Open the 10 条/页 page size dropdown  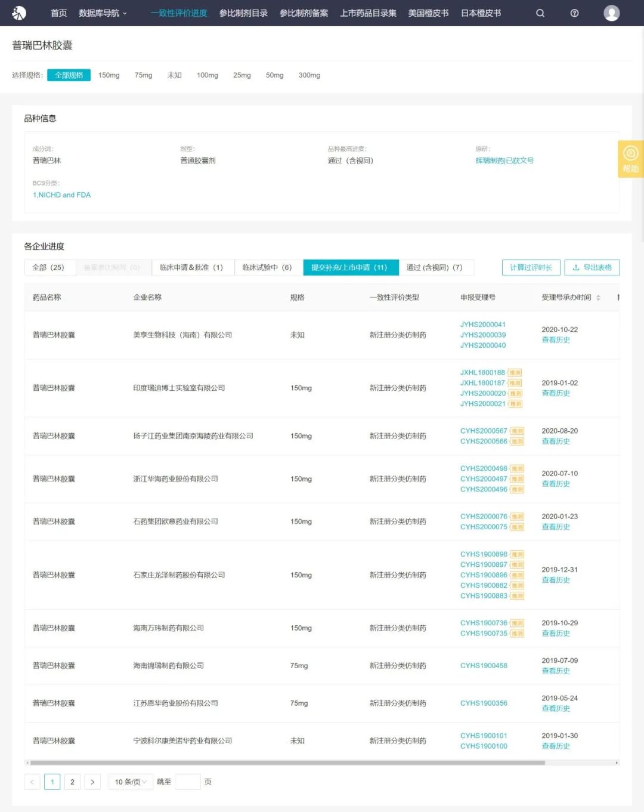pos(130,782)
